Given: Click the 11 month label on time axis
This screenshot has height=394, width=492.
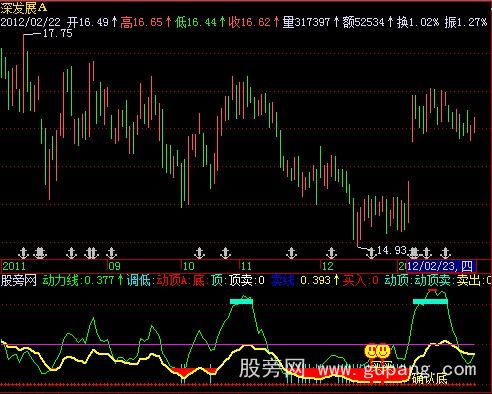Looking at the screenshot, I should (x=246, y=266).
